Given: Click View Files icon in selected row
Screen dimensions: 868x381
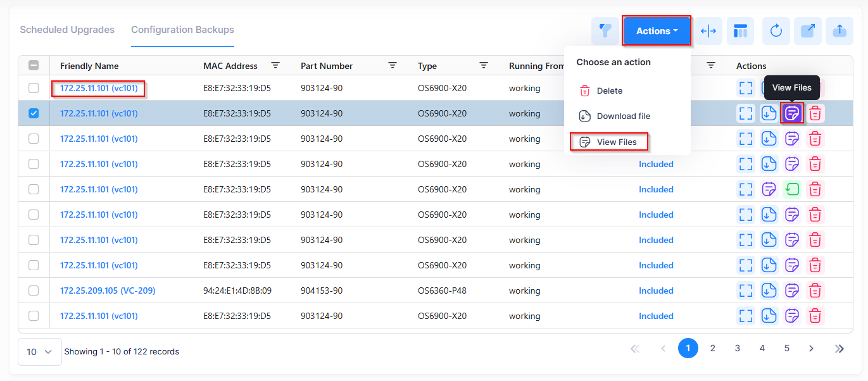Looking at the screenshot, I should pyautogui.click(x=792, y=113).
